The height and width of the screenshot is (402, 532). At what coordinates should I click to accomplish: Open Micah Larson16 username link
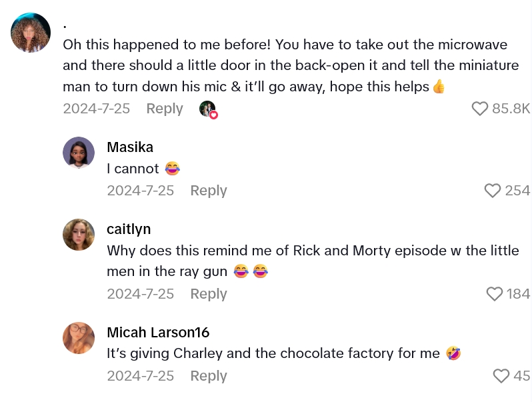point(158,332)
